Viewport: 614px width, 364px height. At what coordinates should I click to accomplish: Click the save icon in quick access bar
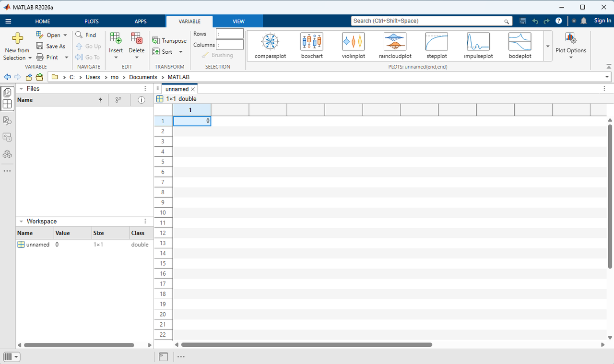click(x=523, y=21)
